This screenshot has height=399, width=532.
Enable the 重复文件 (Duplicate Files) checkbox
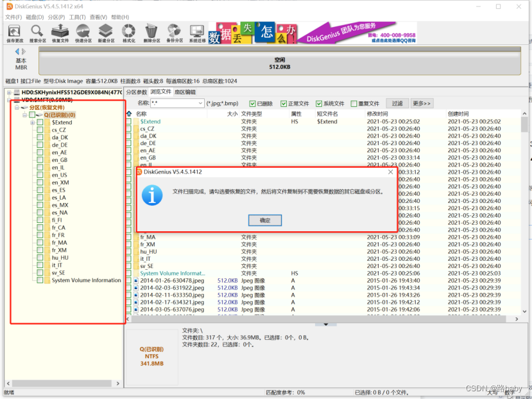click(353, 103)
